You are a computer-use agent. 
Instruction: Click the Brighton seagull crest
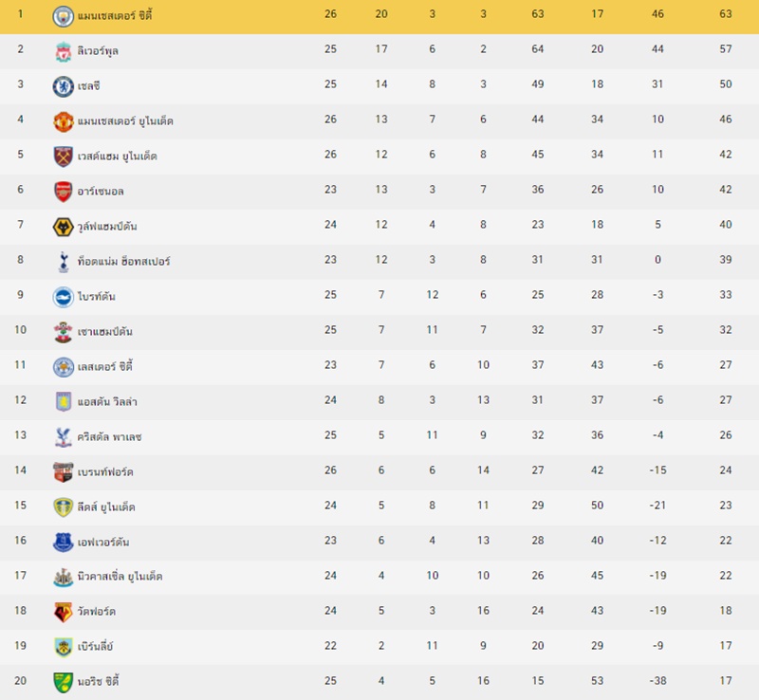[x=63, y=297]
